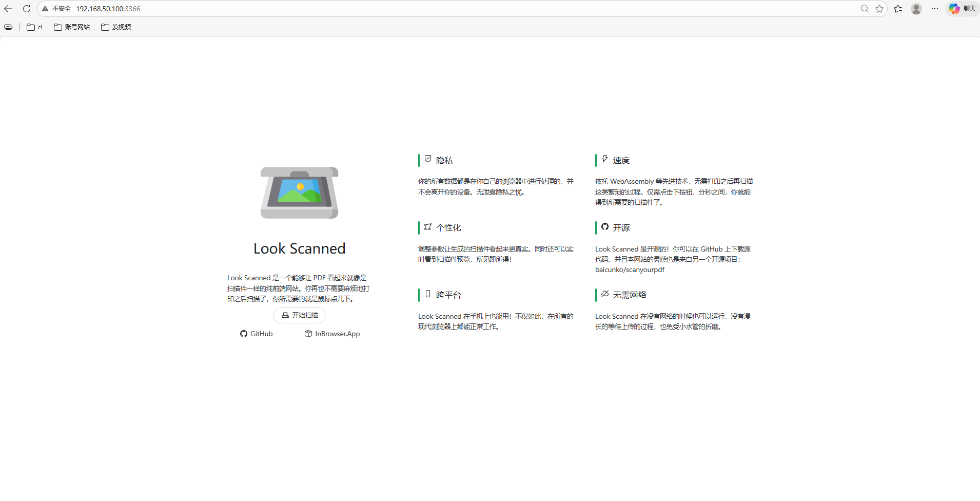Open the 发视频 bookmarks folder
The width and height of the screenshot is (980, 501).
point(116,27)
